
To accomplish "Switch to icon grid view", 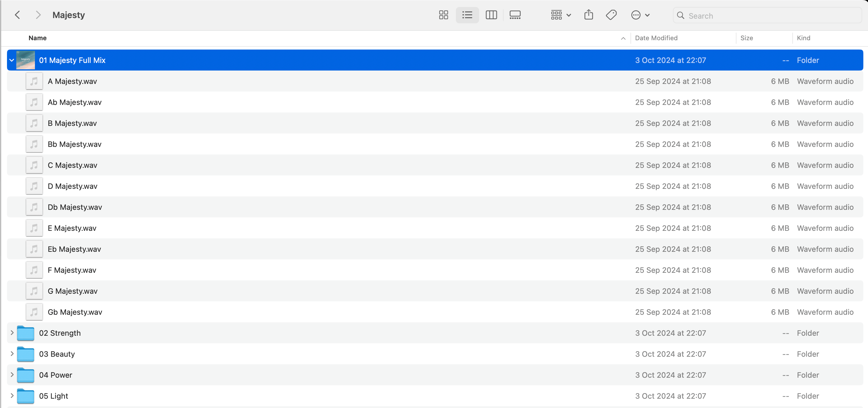I will tap(443, 15).
